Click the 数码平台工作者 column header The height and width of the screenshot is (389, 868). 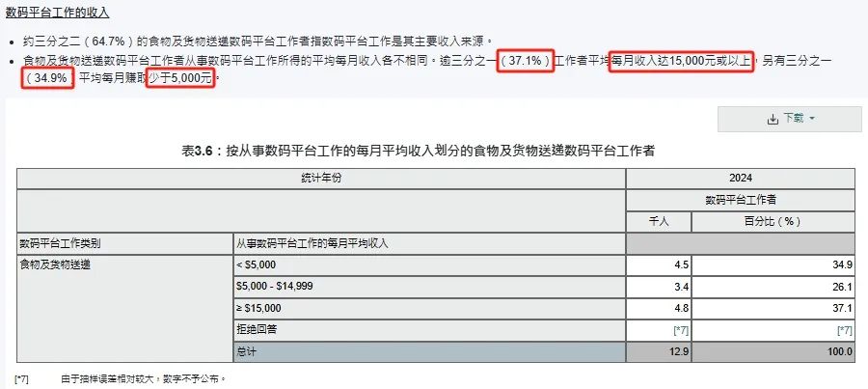(x=741, y=200)
